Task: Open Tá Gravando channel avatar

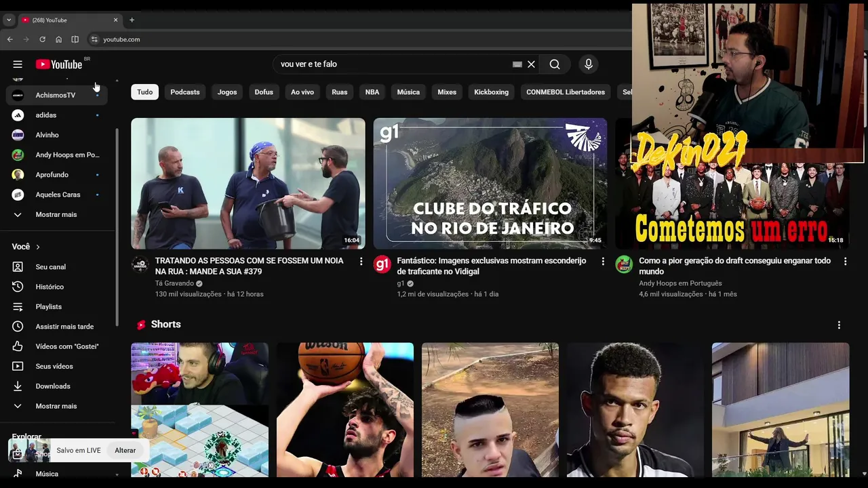Action: [x=140, y=264]
